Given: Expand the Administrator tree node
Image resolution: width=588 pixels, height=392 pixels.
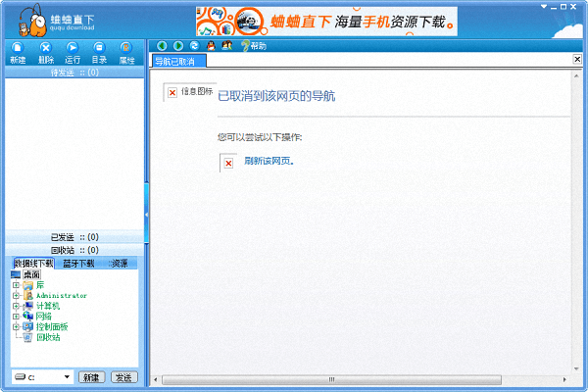Looking at the screenshot, I should coord(16,296).
